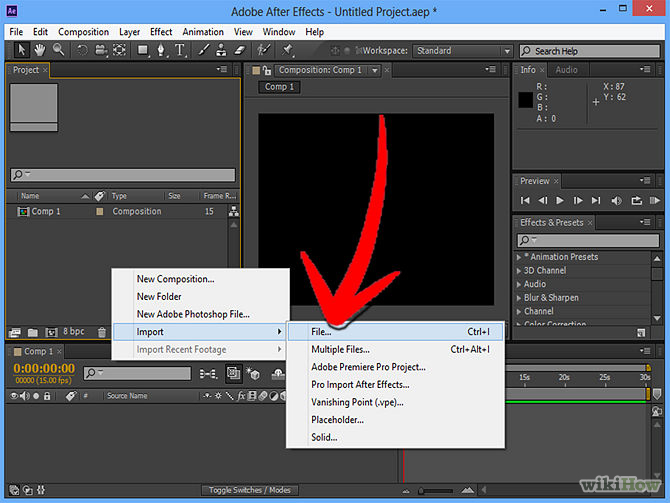Expand the Blur & Sharpen category
Viewport: 670px width, 503px height.
[519, 298]
